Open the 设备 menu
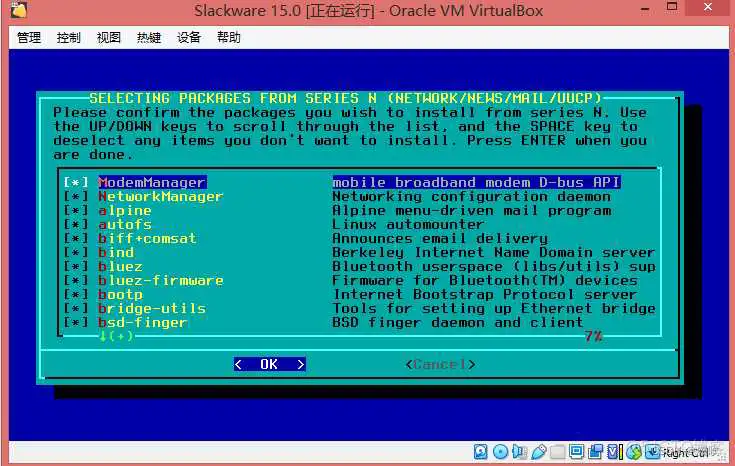735x466 pixels. click(189, 38)
